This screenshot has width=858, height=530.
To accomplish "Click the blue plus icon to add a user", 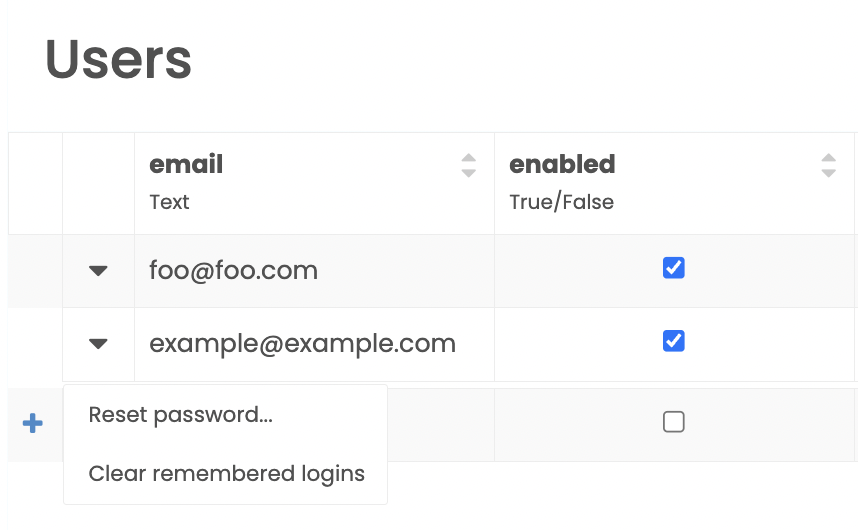I will tap(33, 423).
